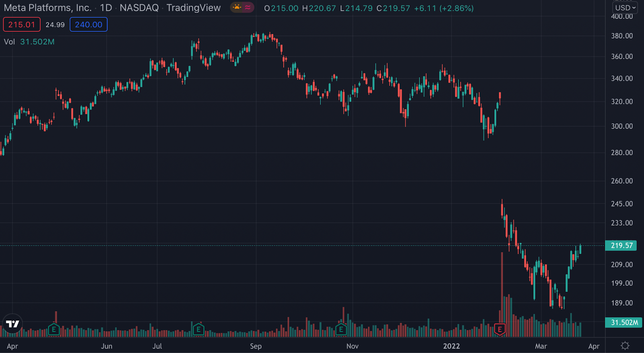Viewport: 644px width, 353px height.
Task: Click the green 219.57 current price tag
Action: (621, 245)
